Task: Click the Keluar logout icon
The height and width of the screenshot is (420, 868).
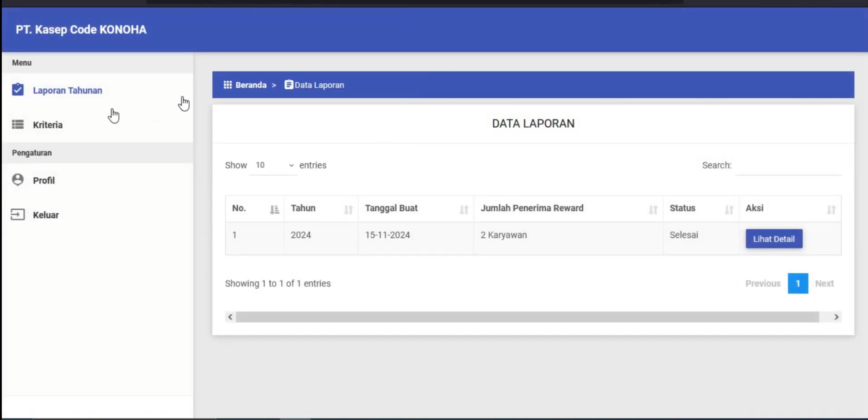Action: [x=18, y=214]
